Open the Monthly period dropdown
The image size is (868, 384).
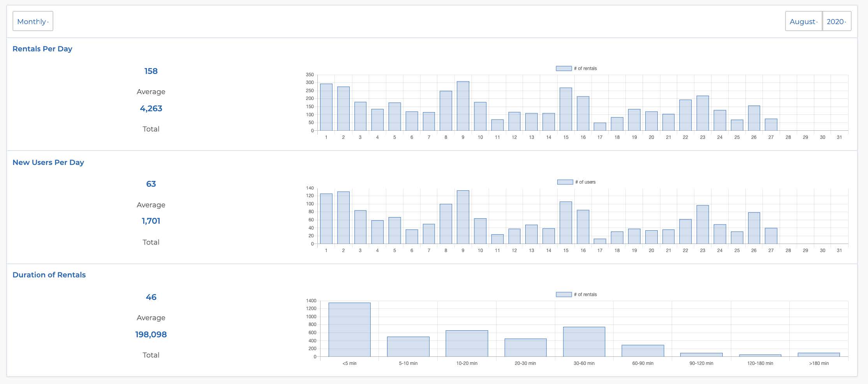click(x=33, y=21)
